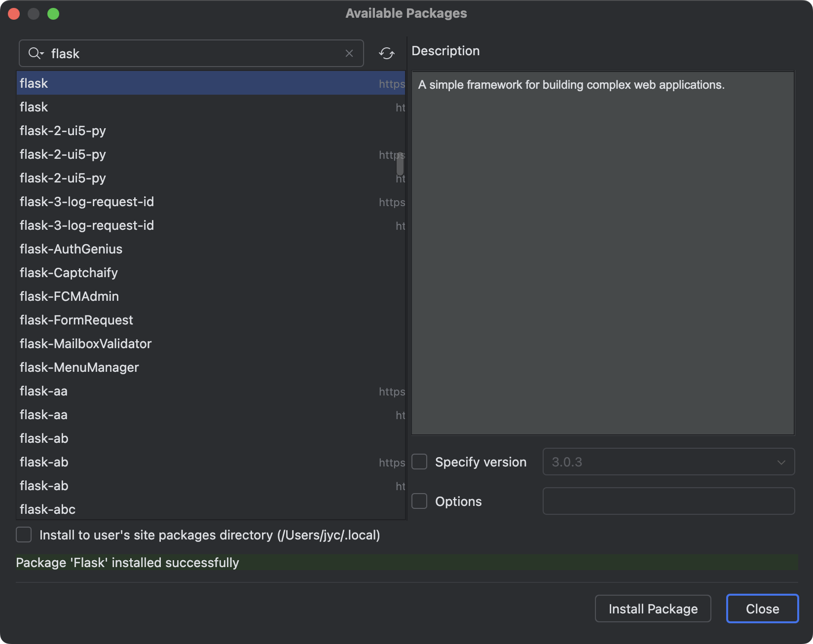Click inside the flask search field

pos(191,53)
